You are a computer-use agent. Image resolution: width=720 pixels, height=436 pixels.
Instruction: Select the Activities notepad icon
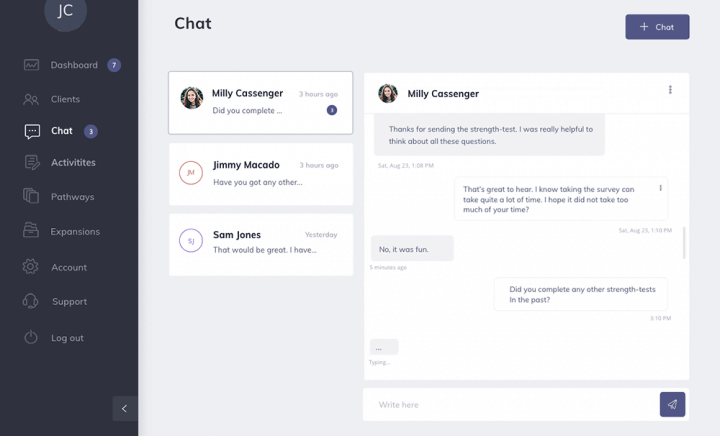32,162
